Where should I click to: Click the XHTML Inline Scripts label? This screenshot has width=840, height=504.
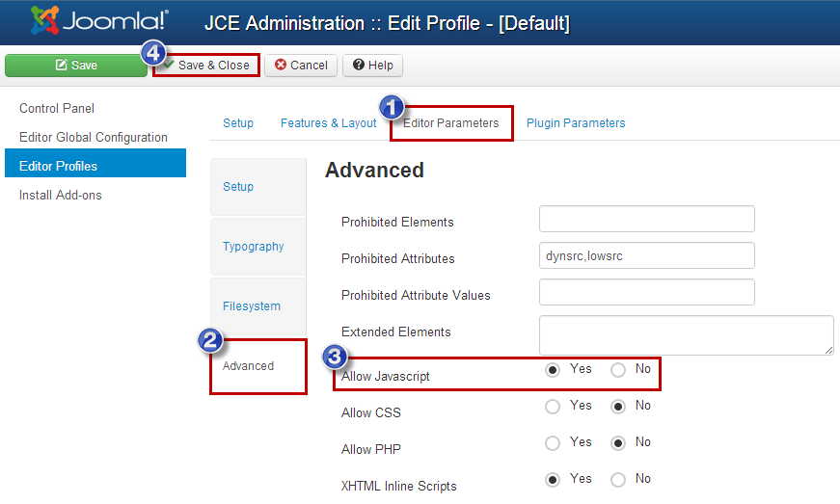pyautogui.click(x=399, y=486)
